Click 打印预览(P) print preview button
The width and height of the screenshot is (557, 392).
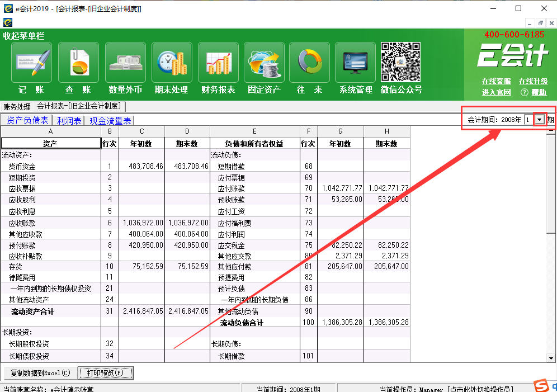(106, 373)
